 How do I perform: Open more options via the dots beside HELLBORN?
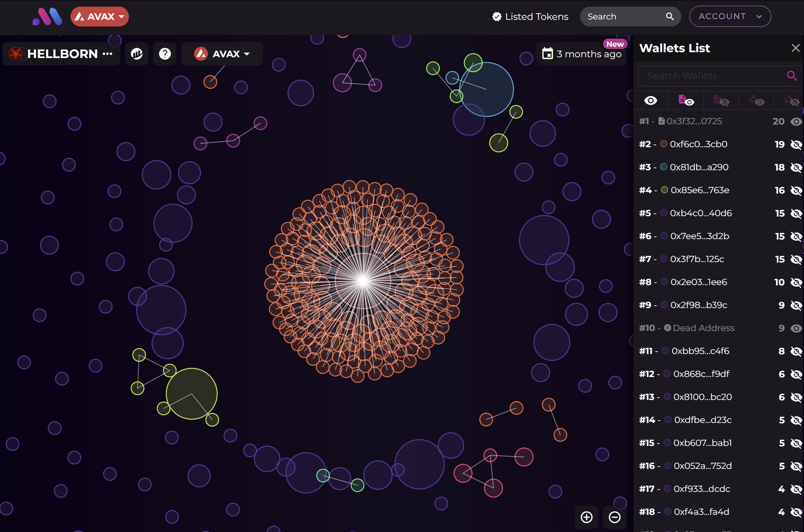pyautogui.click(x=108, y=55)
